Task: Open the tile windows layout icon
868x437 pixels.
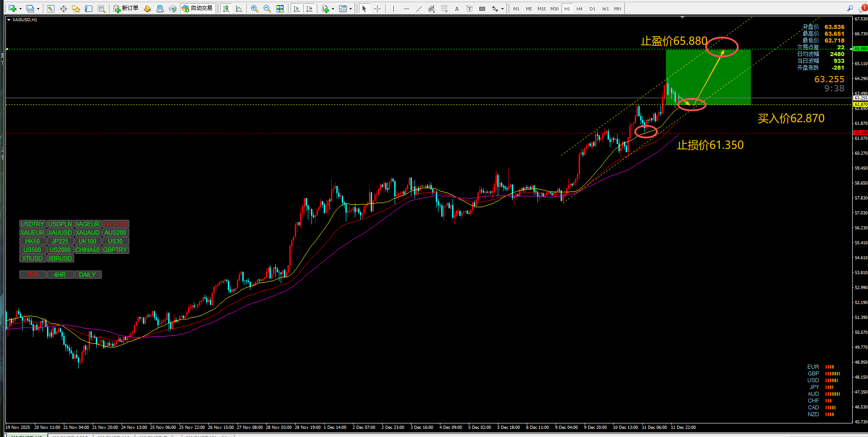Action: pos(280,9)
